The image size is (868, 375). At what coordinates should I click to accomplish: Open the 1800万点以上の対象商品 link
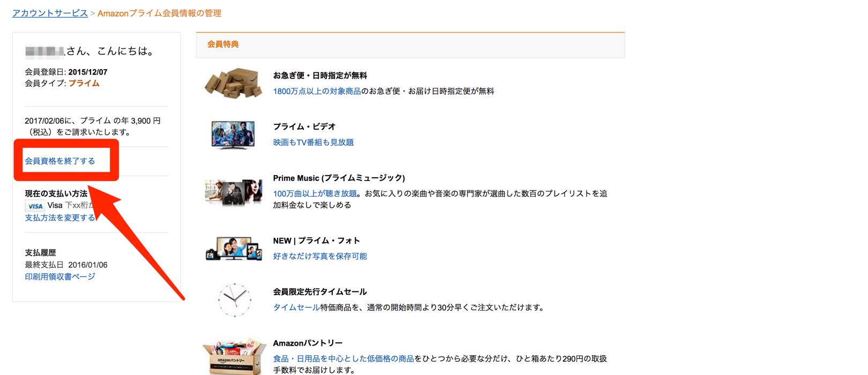pos(317,91)
